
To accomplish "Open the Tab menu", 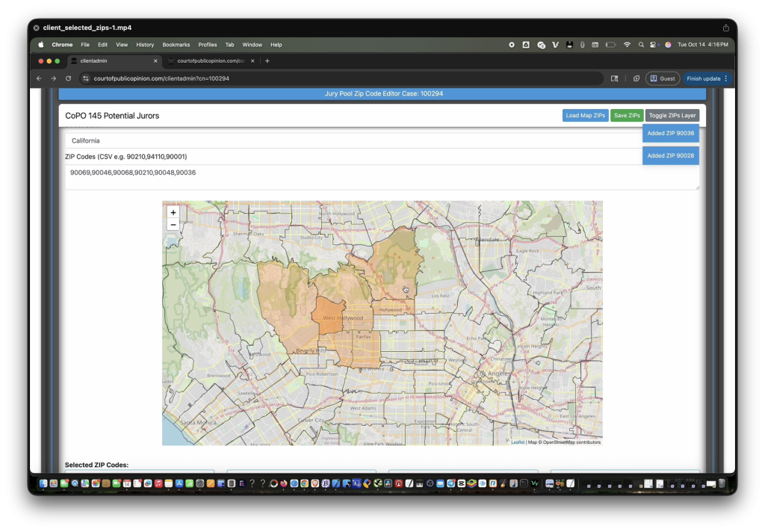I will pos(229,44).
